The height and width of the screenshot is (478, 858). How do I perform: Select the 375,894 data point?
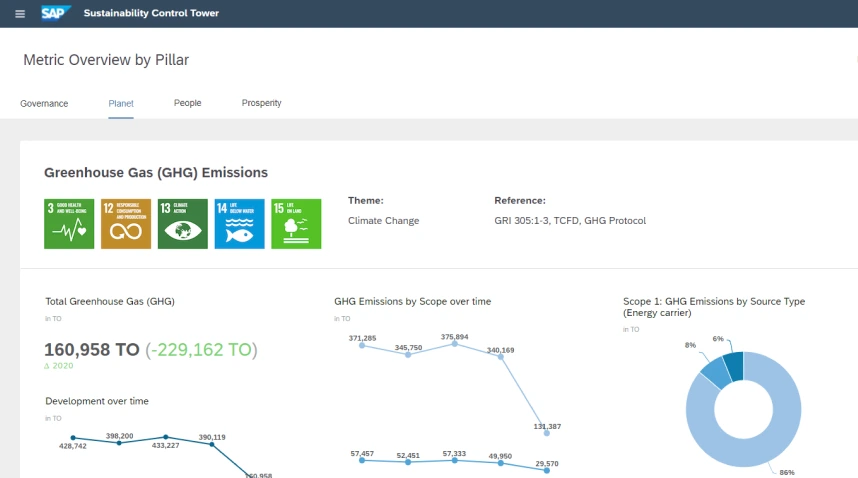click(455, 343)
